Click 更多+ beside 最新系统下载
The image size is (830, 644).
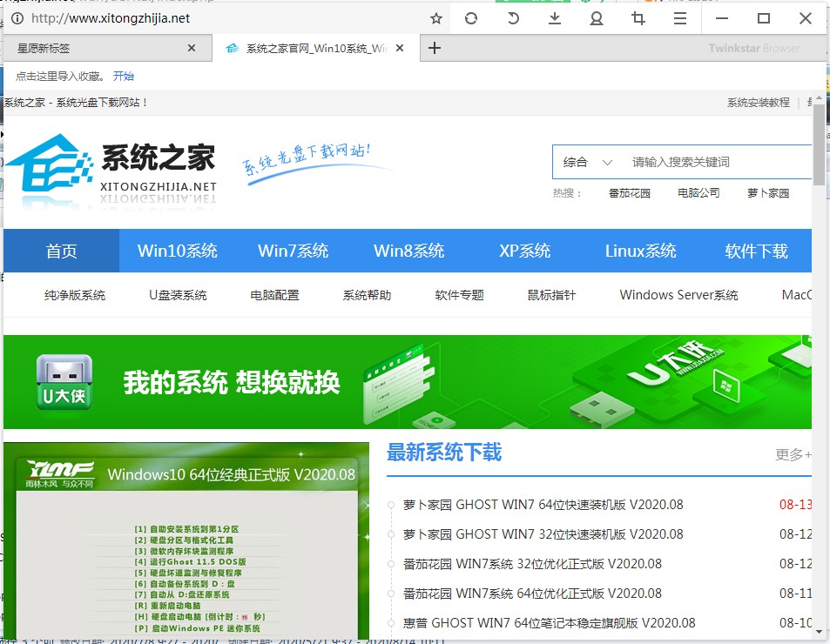793,454
